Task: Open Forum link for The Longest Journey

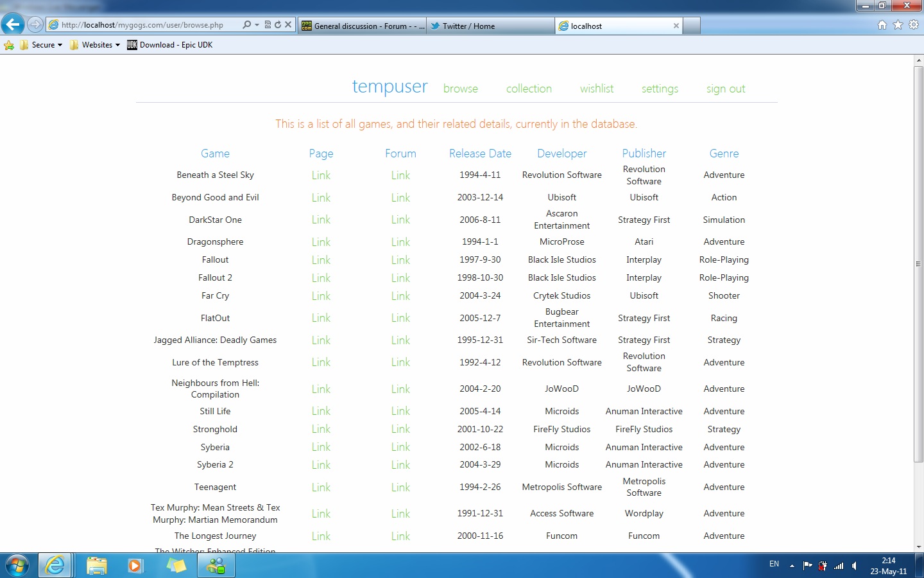Action: [x=400, y=536]
